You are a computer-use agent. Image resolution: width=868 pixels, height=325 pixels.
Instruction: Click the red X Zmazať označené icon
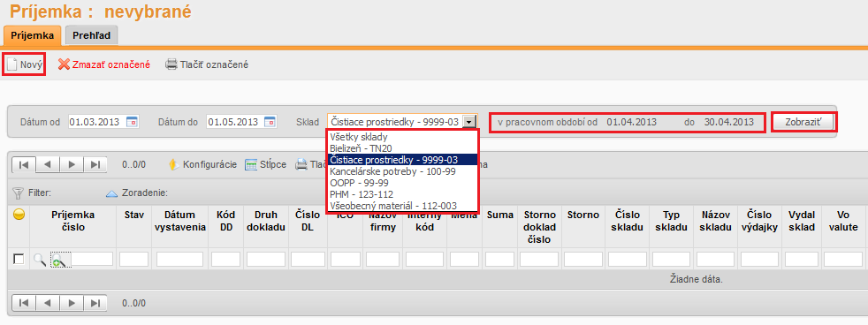64,64
